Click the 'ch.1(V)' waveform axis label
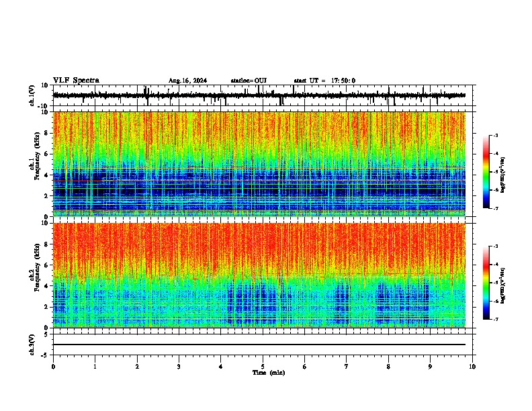Screen dimensions: 532x411 [x=32, y=95]
